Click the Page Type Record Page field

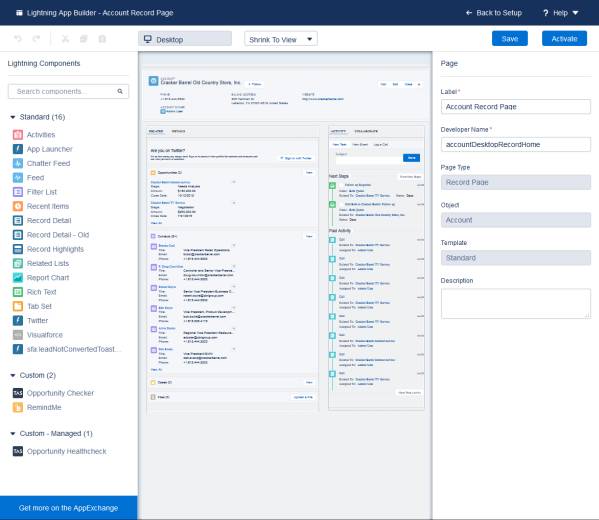click(516, 182)
